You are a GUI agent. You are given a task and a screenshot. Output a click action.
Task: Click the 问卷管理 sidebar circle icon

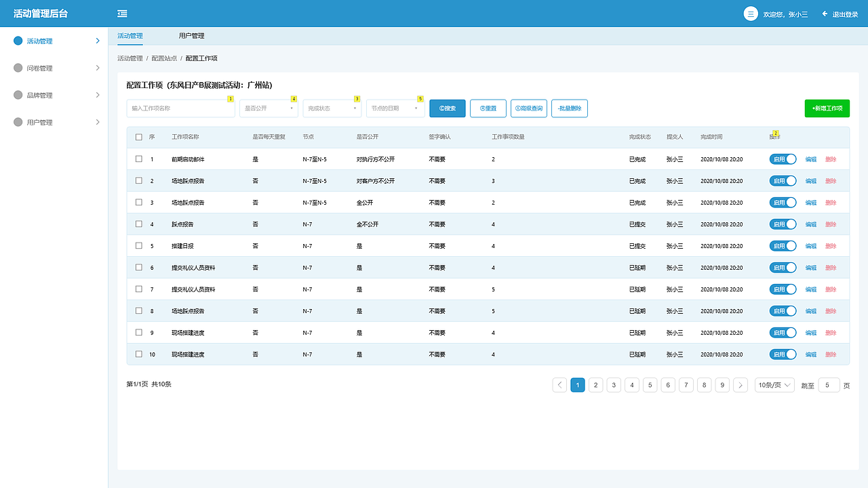point(18,68)
